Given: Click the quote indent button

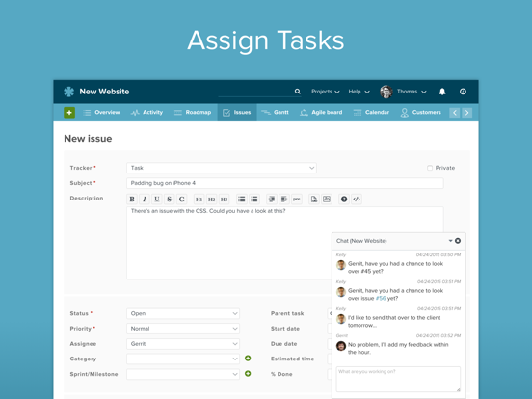Looking at the screenshot, I should [x=272, y=199].
